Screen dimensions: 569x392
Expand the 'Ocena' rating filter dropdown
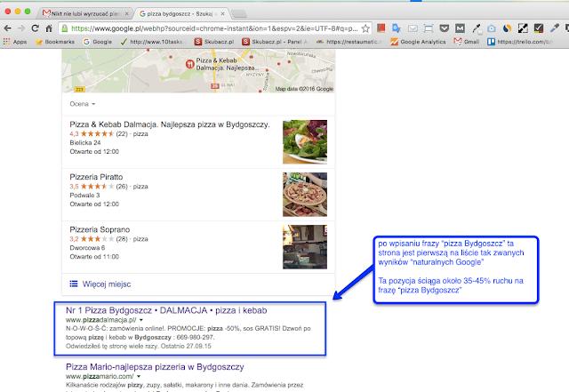83,104
